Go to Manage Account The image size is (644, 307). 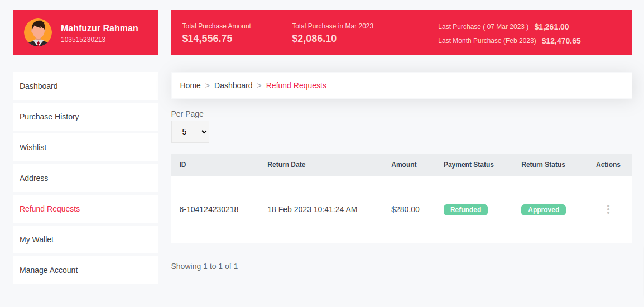[49, 270]
